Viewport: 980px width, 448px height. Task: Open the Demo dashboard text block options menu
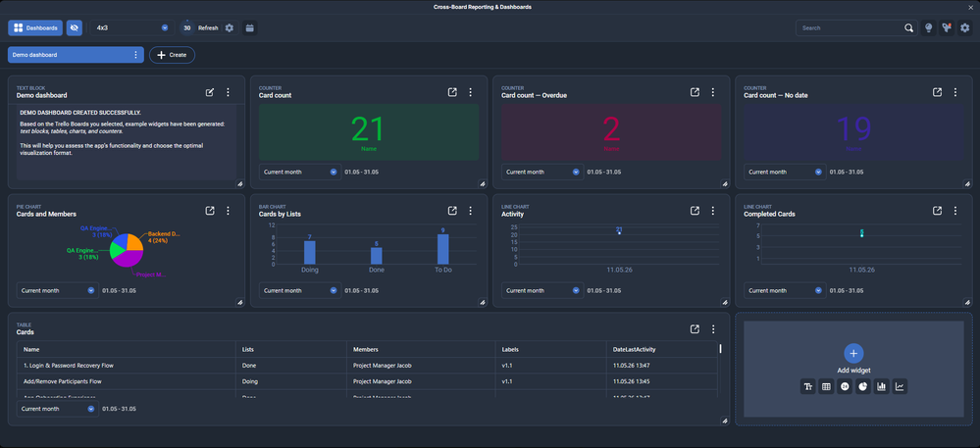coord(229,92)
